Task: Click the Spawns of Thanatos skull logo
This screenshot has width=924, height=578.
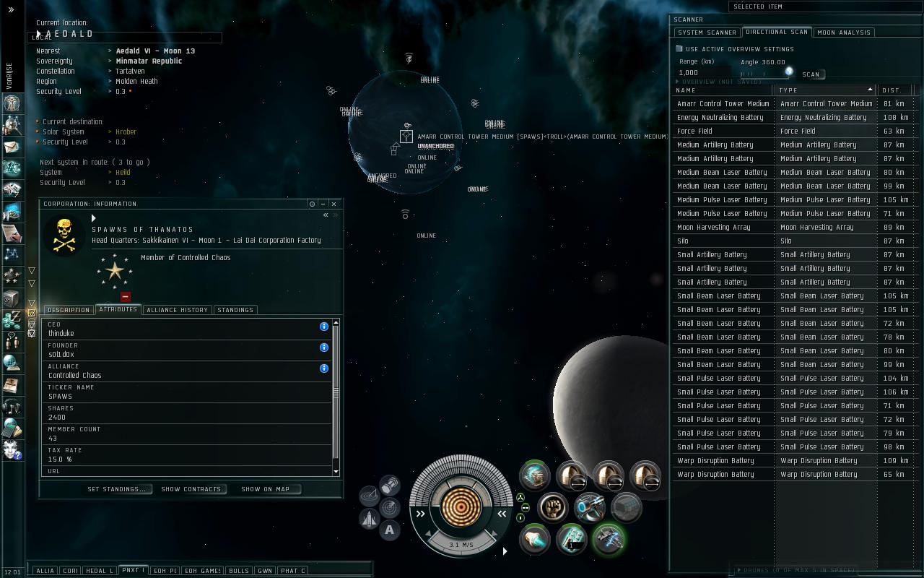Action: pos(64,235)
